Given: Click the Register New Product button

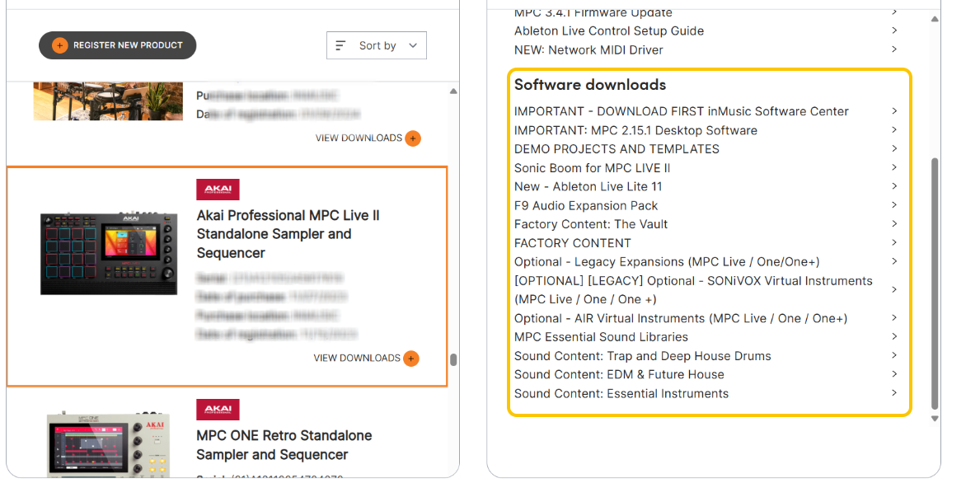Looking at the screenshot, I should pyautogui.click(x=118, y=45).
